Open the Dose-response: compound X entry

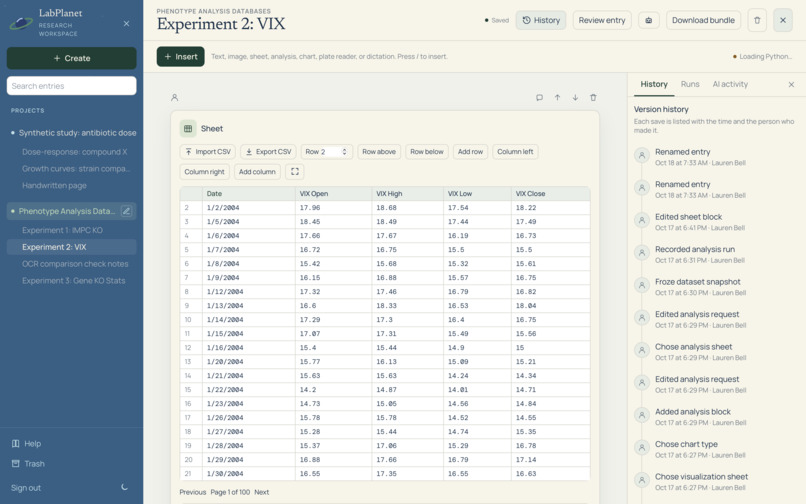point(75,152)
